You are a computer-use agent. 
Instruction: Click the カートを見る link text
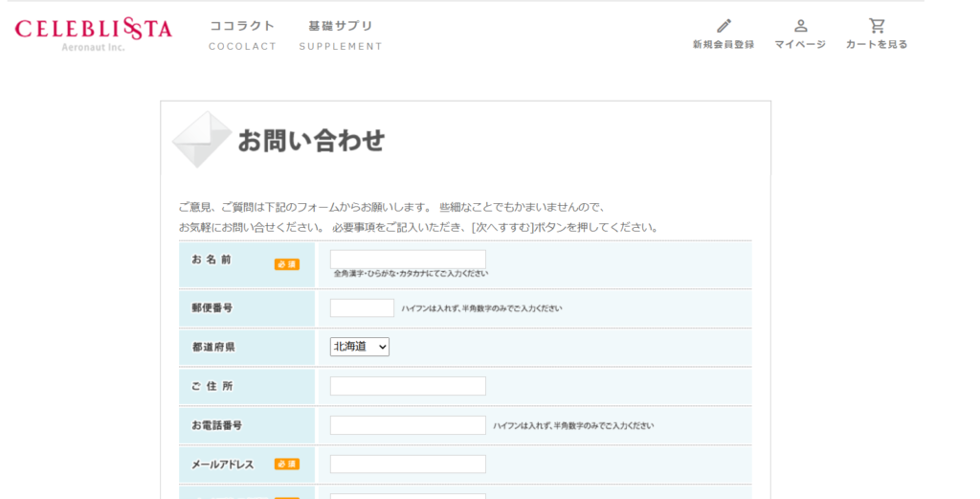click(877, 44)
